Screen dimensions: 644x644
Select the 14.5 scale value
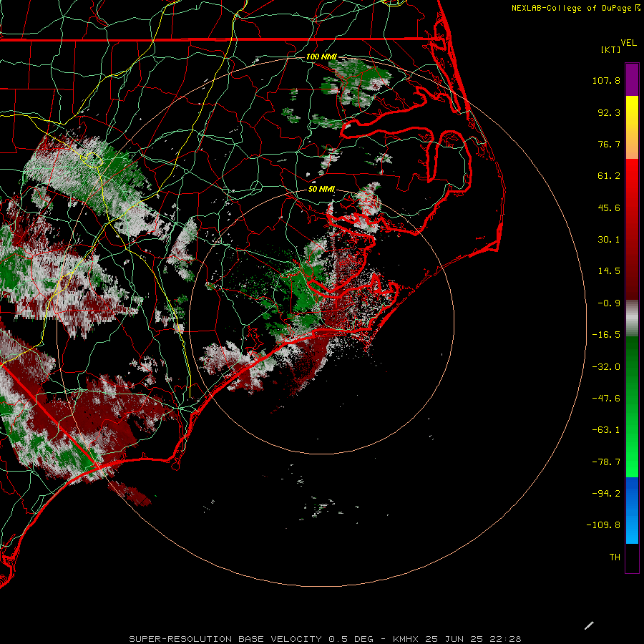tap(609, 271)
